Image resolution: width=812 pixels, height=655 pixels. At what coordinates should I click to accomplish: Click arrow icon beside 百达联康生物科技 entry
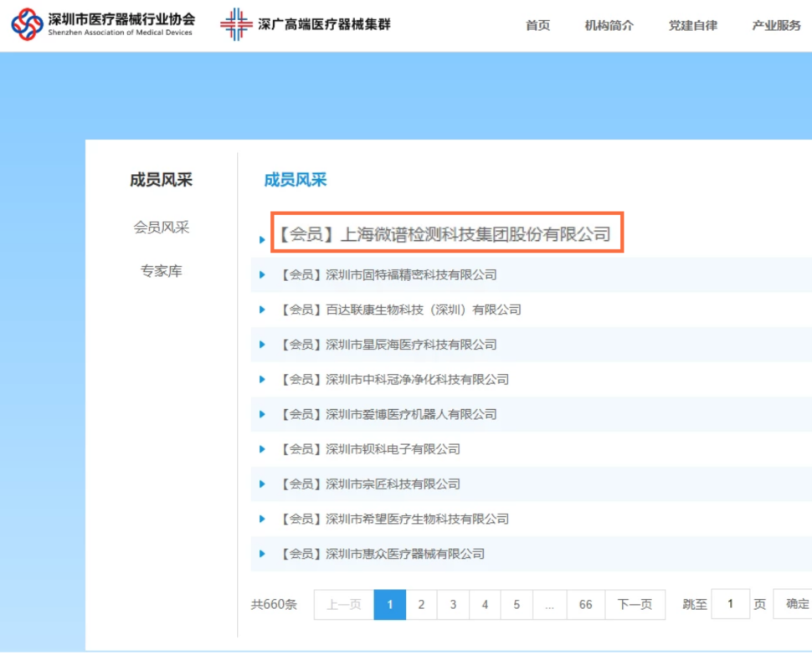pos(262,310)
